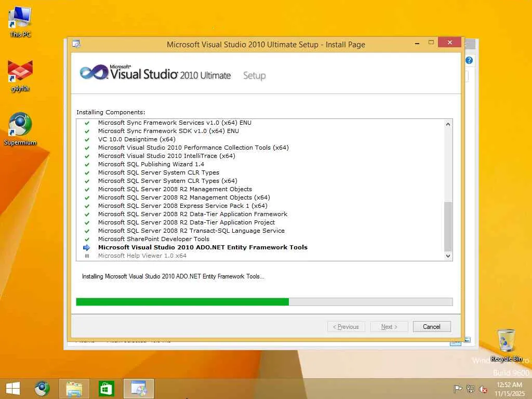Click check mark beside VC 10.0 Designtime

click(87, 139)
